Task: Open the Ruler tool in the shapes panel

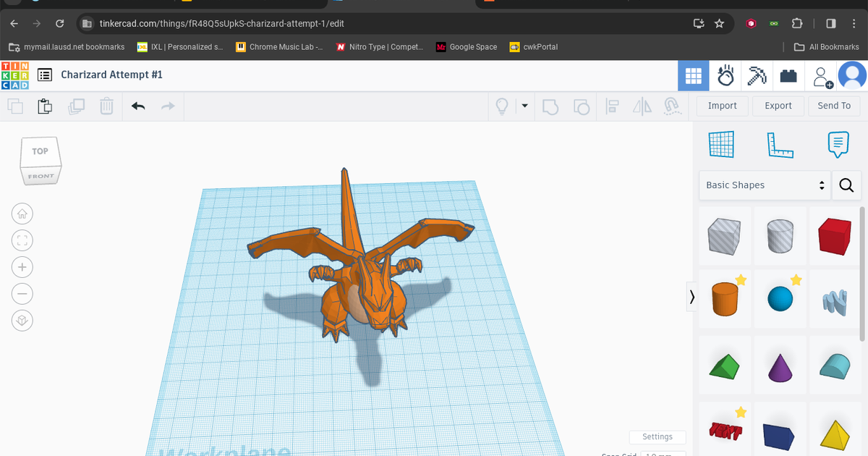Action: 780,144
